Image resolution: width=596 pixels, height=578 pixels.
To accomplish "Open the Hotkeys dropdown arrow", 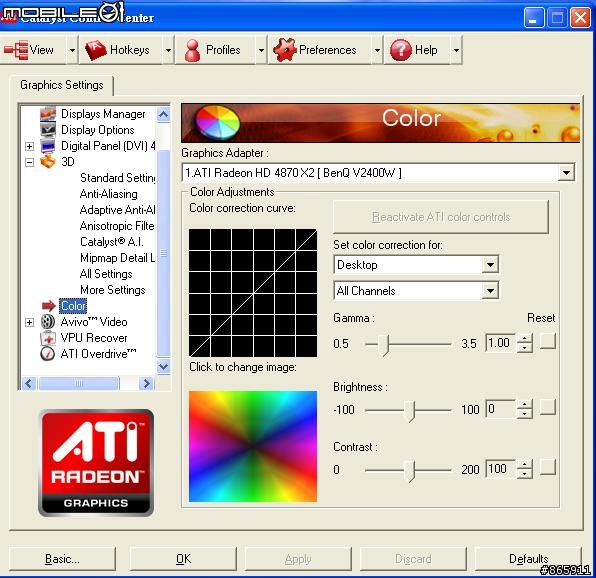I will 168,50.
